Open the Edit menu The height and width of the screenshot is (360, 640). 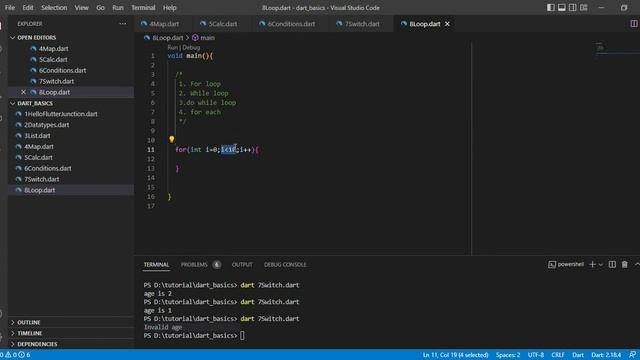(x=28, y=8)
